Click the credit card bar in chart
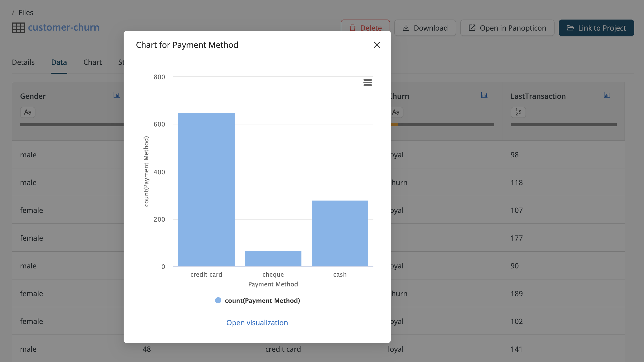 (x=206, y=190)
